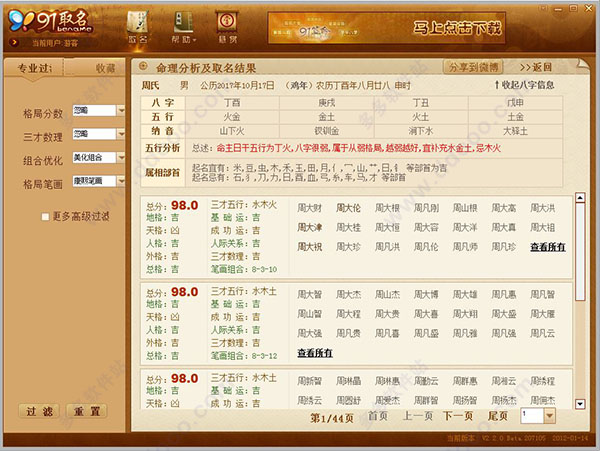This screenshot has height=451, width=600.
Task: Click the 大驿土 cell in 纳音 row
Action: pyautogui.click(x=515, y=131)
